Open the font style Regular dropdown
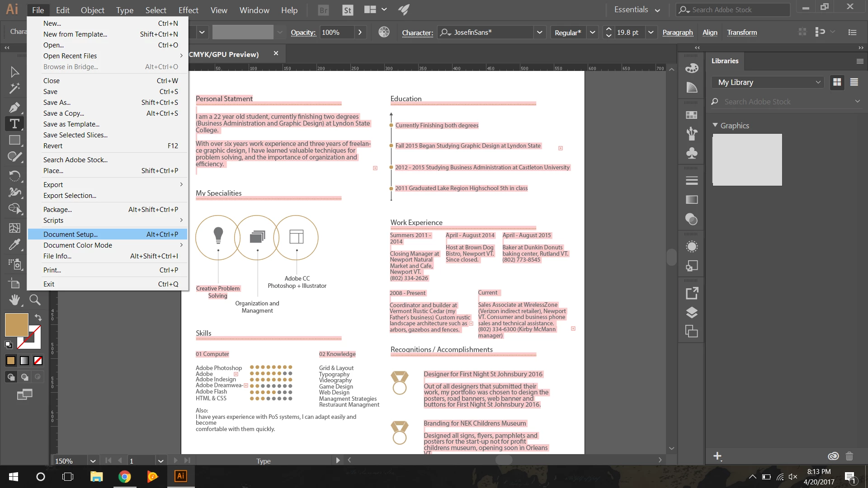 coord(592,33)
